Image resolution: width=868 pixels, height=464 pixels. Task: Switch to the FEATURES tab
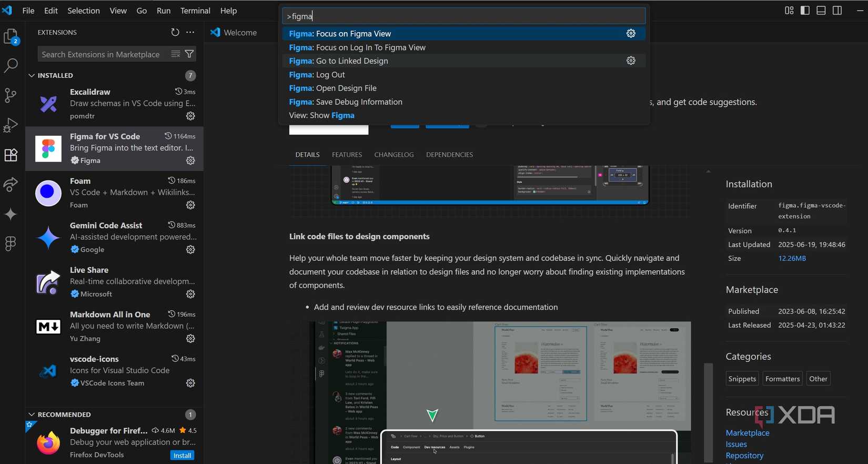(x=347, y=155)
